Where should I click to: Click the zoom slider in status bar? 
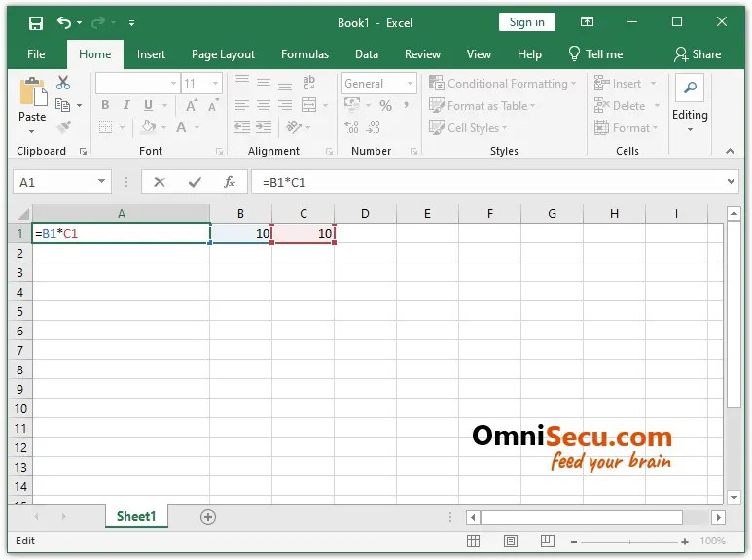coord(629,542)
